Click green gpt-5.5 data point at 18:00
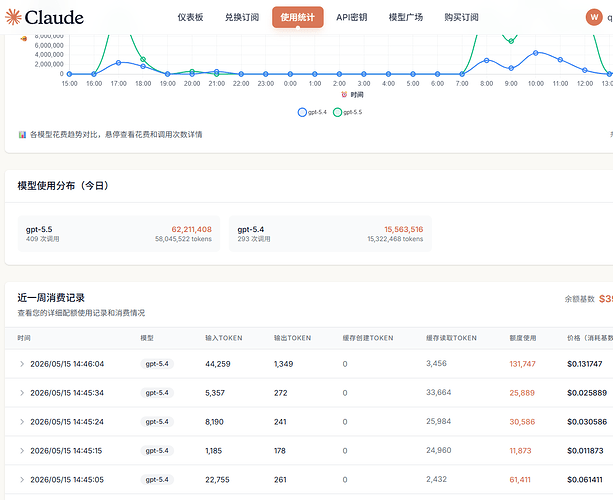 [143, 59]
